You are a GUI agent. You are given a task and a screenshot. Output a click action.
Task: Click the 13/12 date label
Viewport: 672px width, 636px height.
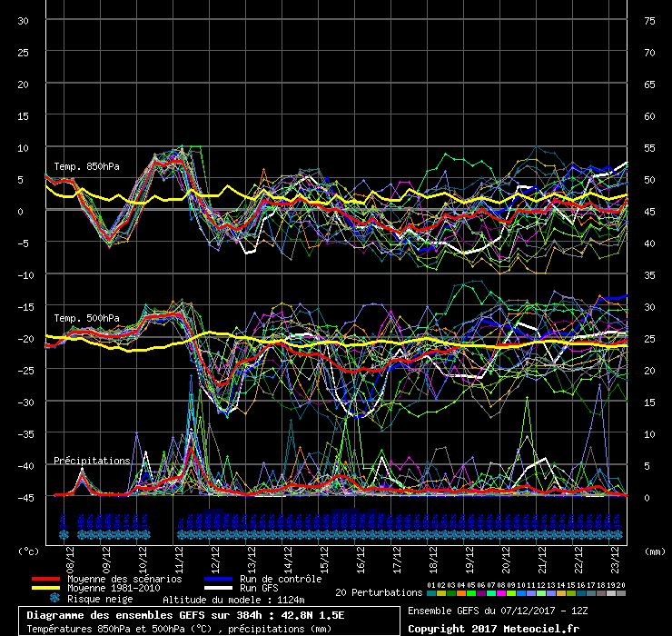pos(252,560)
